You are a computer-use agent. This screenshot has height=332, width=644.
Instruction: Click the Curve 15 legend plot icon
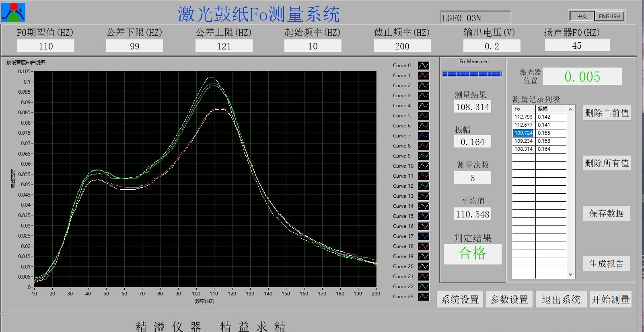point(424,216)
